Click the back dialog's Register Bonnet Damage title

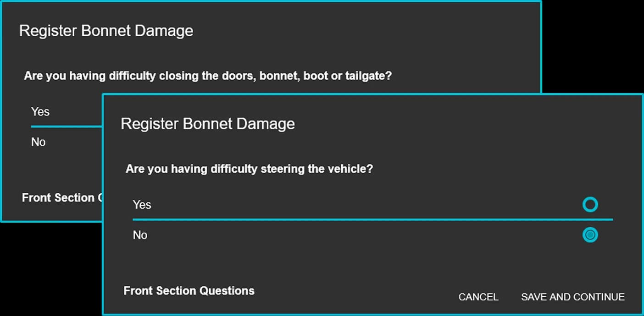click(106, 31)
